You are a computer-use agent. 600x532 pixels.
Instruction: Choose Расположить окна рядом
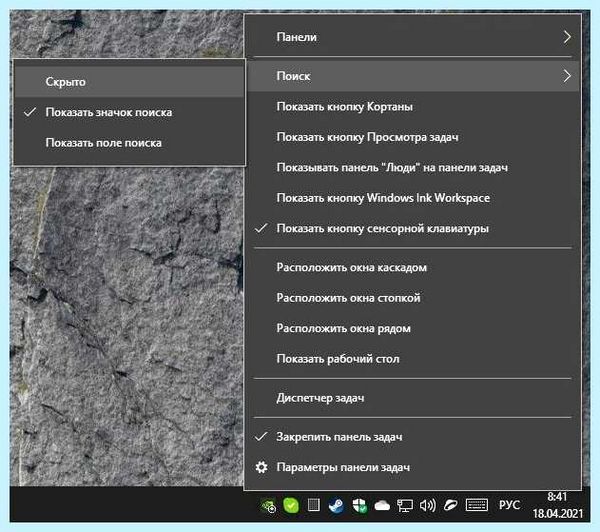[x=413, y=328]
